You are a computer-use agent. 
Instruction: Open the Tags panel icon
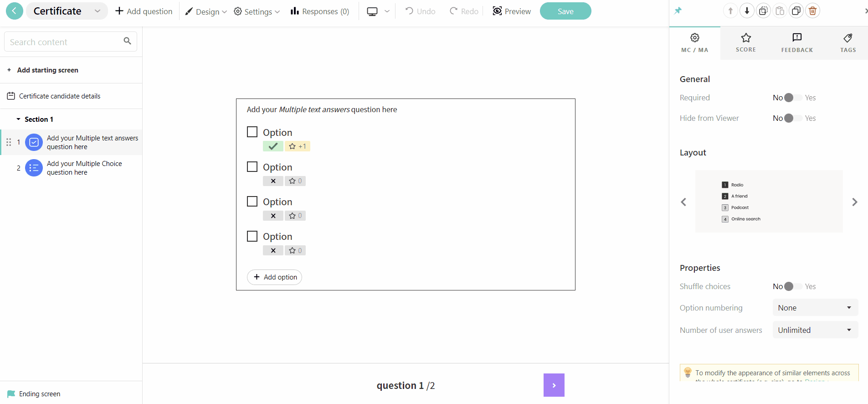point(848,38)
